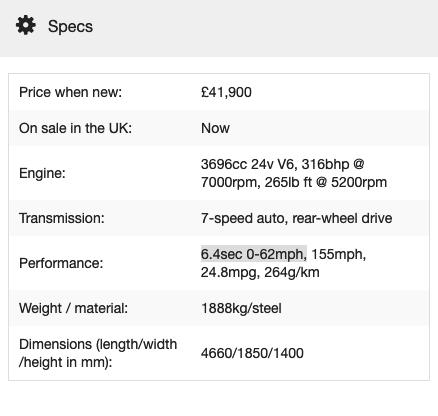Select the £41,900 price value
438x416 pixels.
point(226,92)
